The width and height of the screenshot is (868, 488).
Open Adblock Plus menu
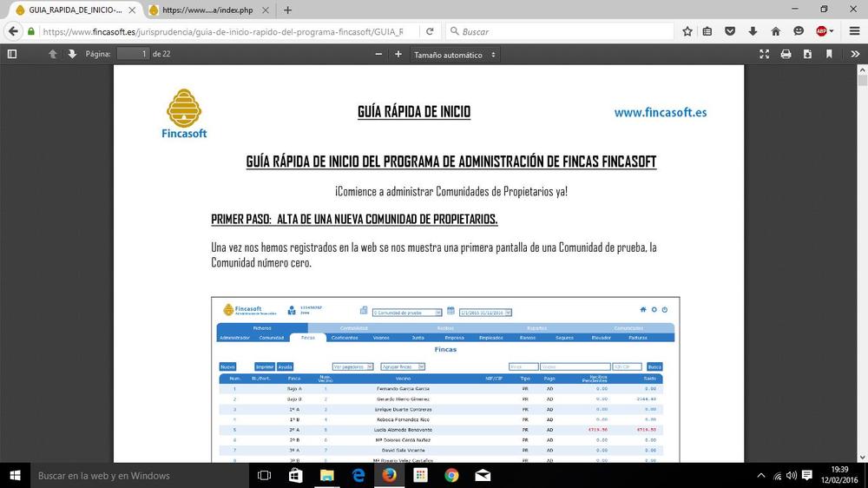[825, 31]
